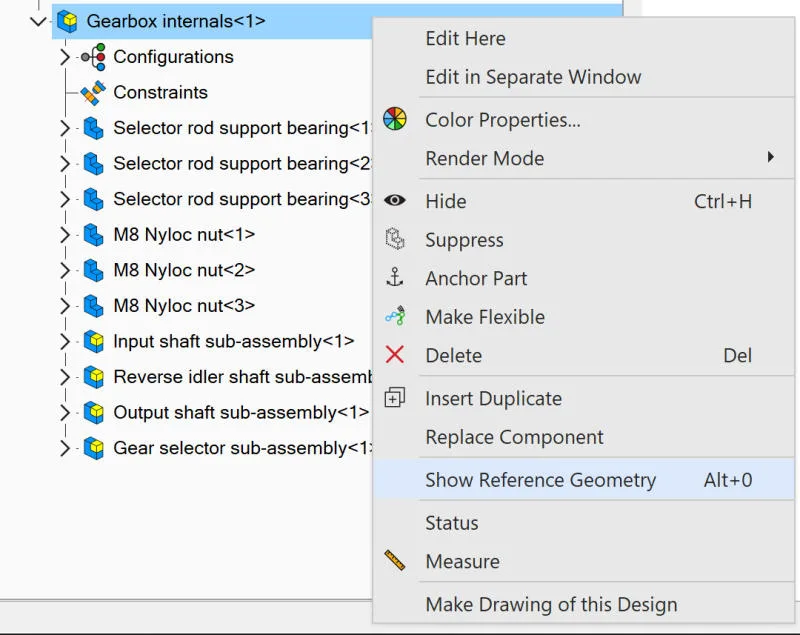Click the eye icon next to Hide
The height and width of the screenshot is (635, 800).
click(x=395, y=200)
